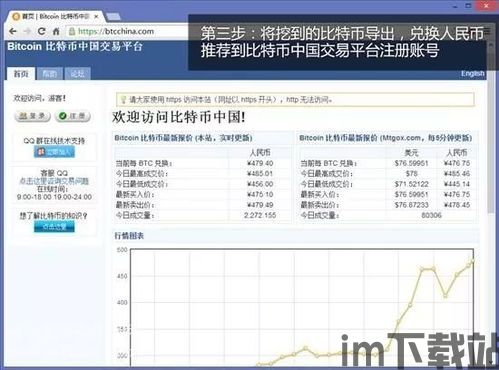Click the $76.59951 Mtgox current rate
The height and width of the screenshot is (370, 499).
coord(411,163)
